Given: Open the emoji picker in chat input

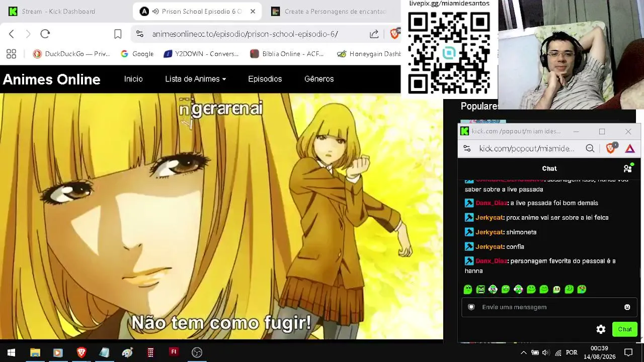Looking at the screenshot, I should [x=627, y=307].
